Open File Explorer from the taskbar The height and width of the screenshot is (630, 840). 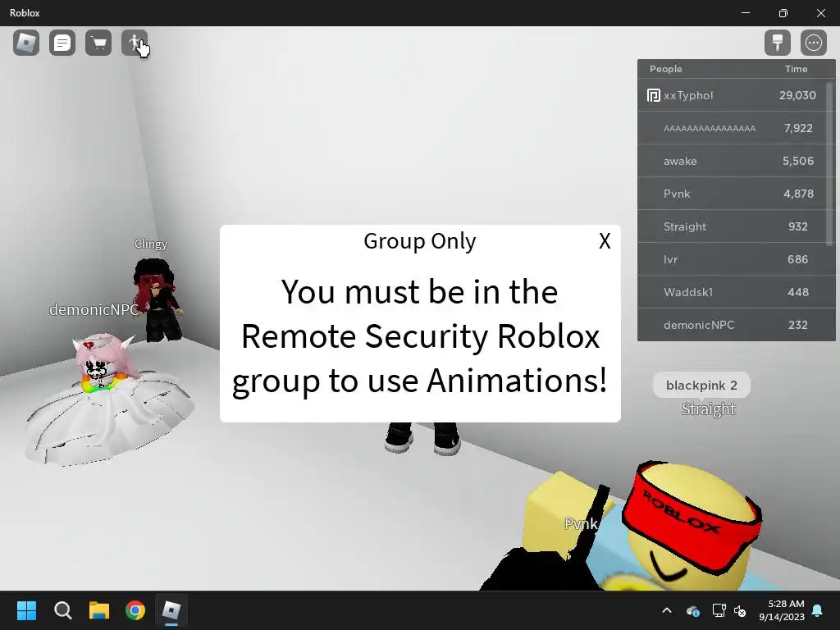pos(99,610)
